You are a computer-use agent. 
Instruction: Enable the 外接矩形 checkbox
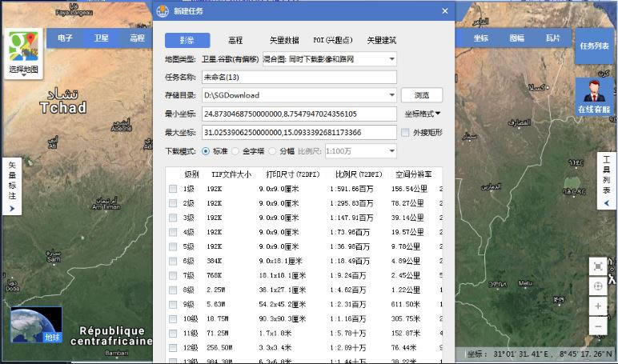[x=406, y=133]
